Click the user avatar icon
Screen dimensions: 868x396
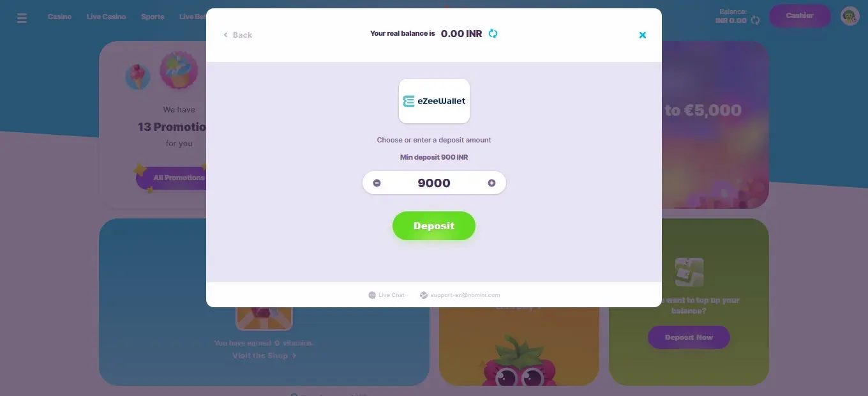click(850, 16)
